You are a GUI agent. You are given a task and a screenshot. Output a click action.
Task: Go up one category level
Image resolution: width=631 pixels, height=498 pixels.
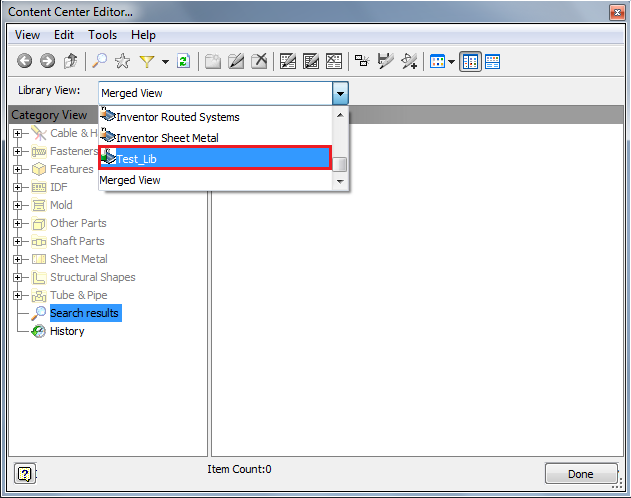click(x=70, y=61)
